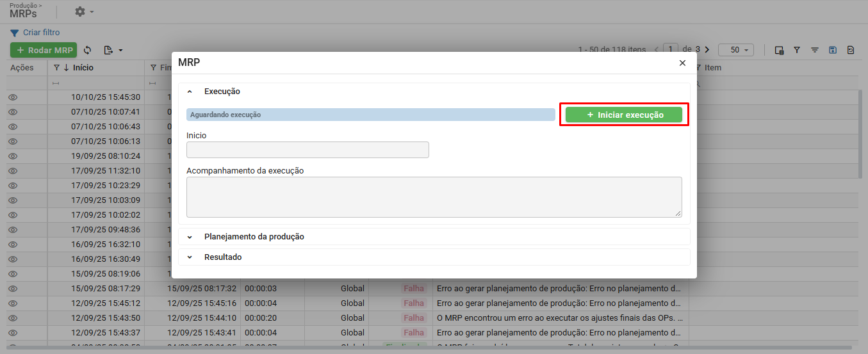The width and height of the screenshot is (868, 354).
Task: Click the Iniciar execução button
Action: coord(624,115)
